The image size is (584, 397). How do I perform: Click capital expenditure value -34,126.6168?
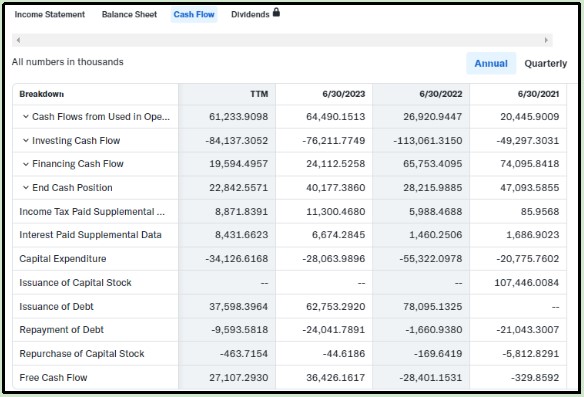click(237, 258)
